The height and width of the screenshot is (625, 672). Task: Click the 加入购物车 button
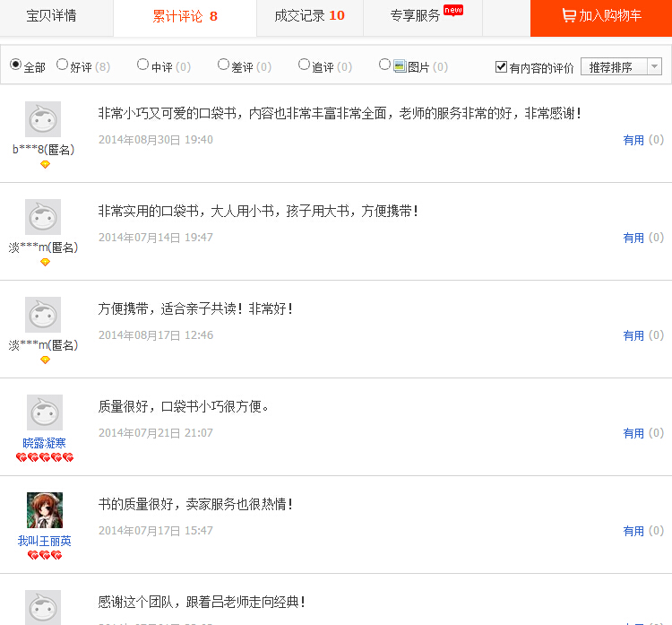coord(601,16)
